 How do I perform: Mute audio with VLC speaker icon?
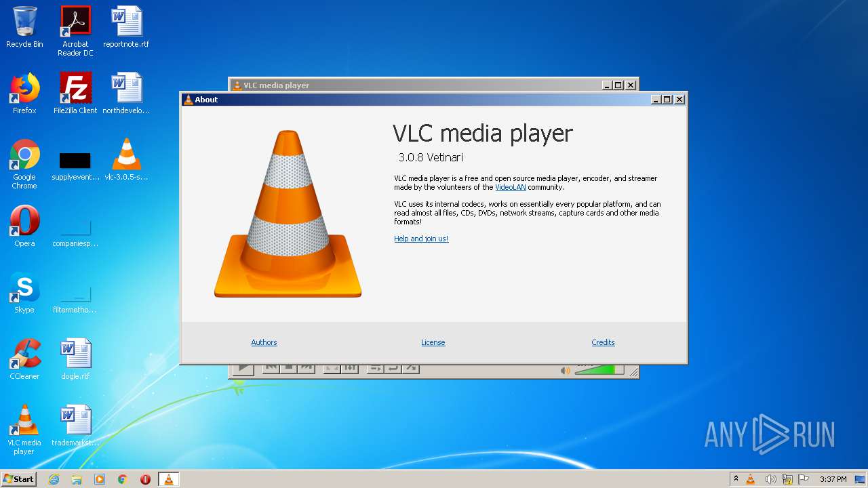pyautogui.click(x=565, y=370)
